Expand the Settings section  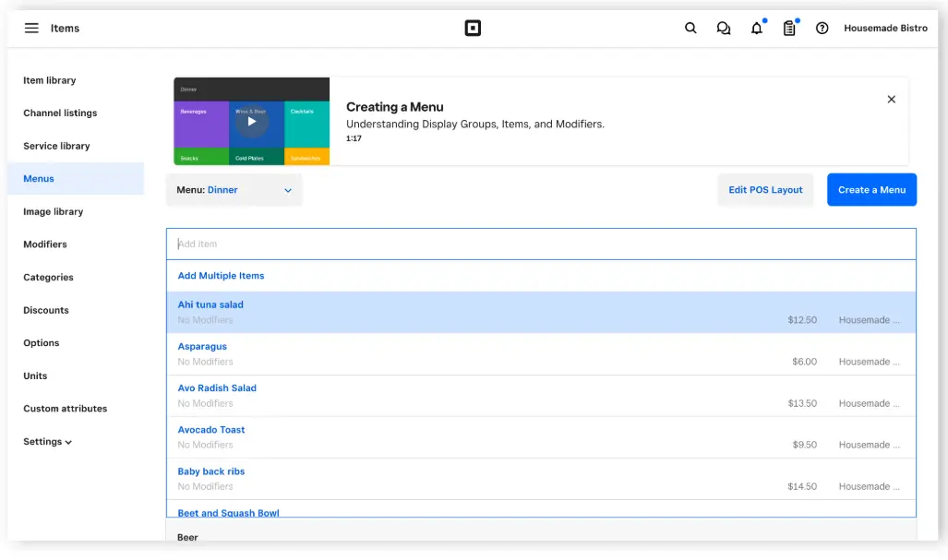(x=47, y=442)
